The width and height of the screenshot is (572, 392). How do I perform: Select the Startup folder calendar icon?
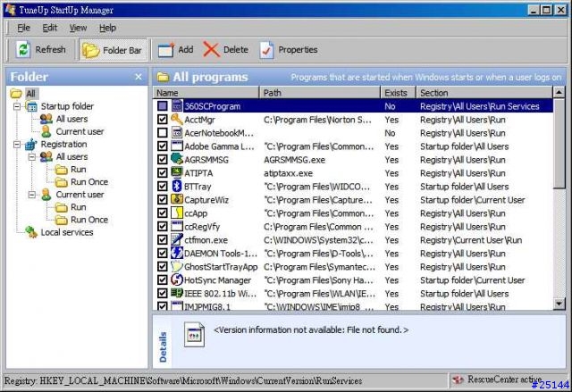pyautogui.click(x=32, y=106)
